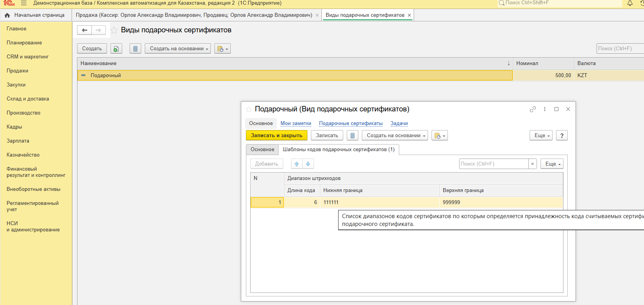This screenshot has height=305, width=644.
Task: Open the Продажа cashier tab
Action: [x=194, y=15]
